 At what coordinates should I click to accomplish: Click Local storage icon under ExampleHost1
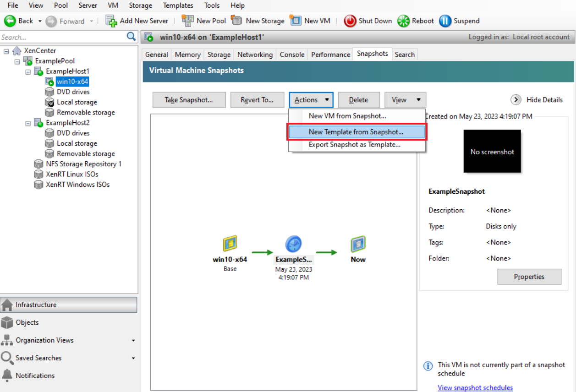49,102
